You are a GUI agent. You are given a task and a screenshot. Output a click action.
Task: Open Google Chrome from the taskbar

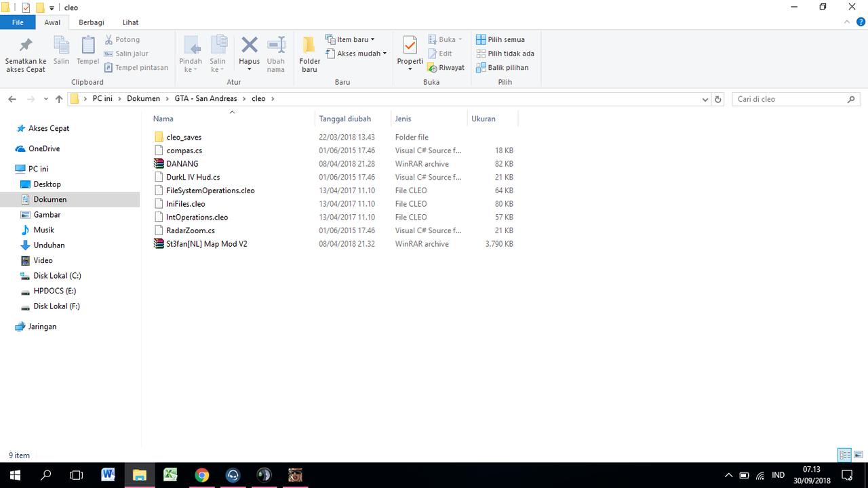[x=201, y=475]
